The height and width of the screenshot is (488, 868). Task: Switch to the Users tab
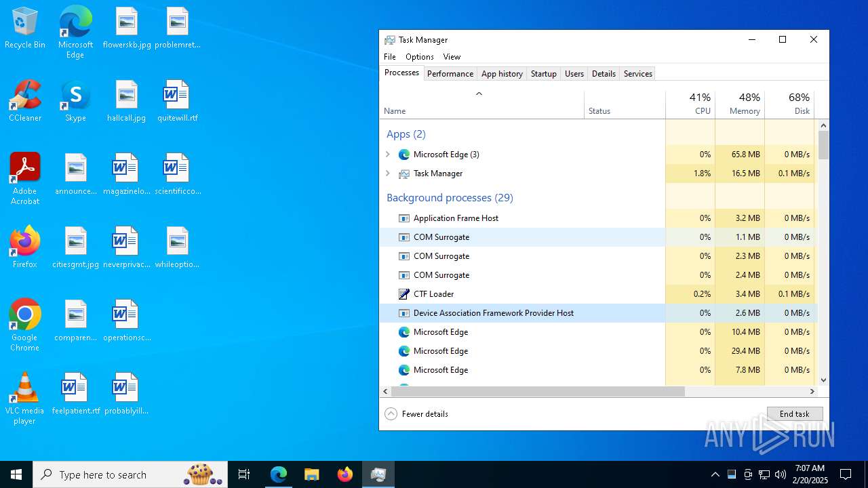pyautogui.click(x=574, y=74)
